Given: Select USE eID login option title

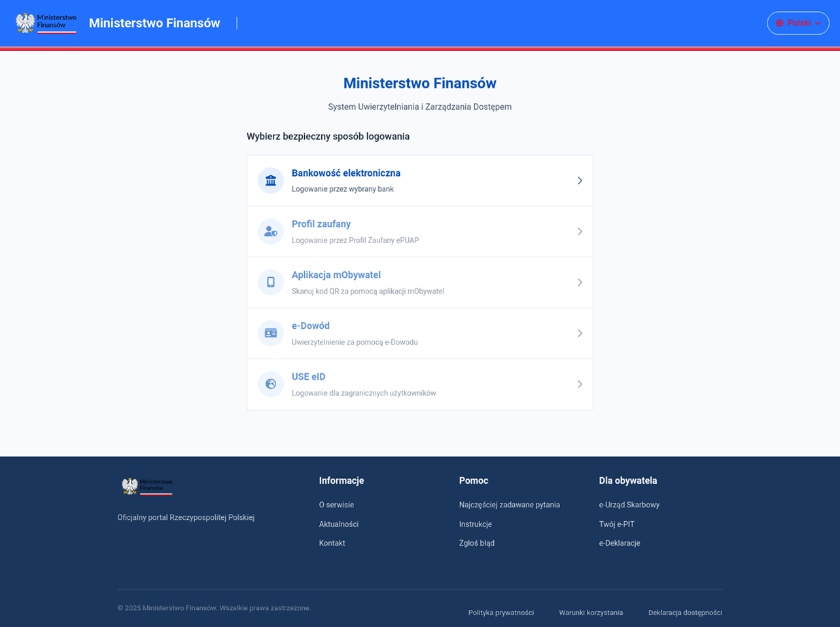Looking at the screenshot, I should point(308,377).
